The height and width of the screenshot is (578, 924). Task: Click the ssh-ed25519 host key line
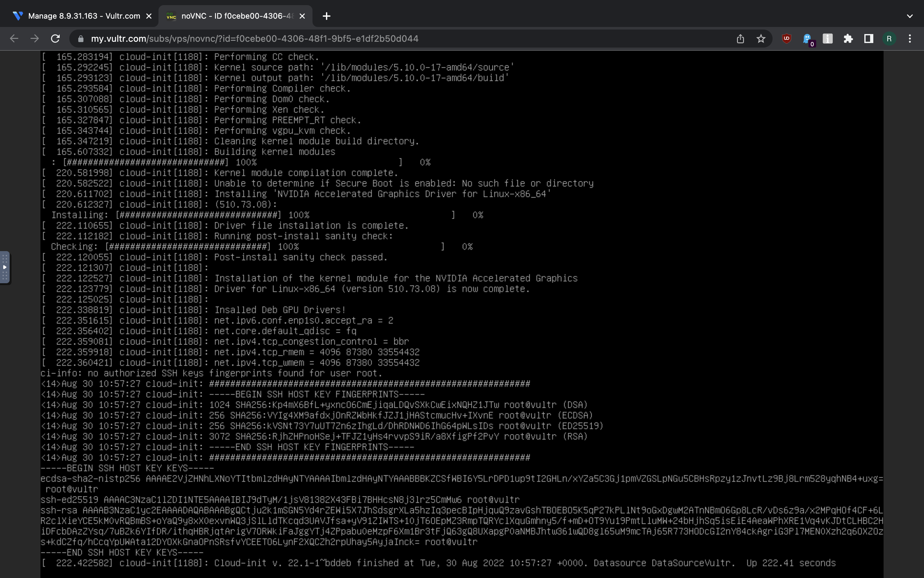pyautogui.click(x=280, y=500)
